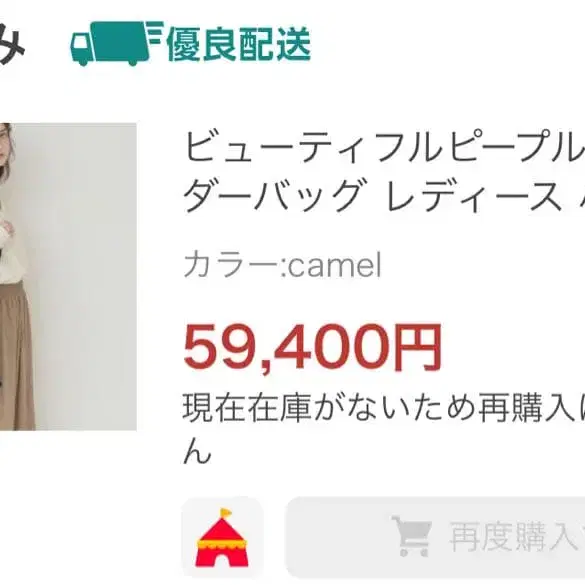Image resolution: width=585 pixels, height=585 pixels.
Task: Open the ビューティフルピープル product title link
Action: [384, 146]
